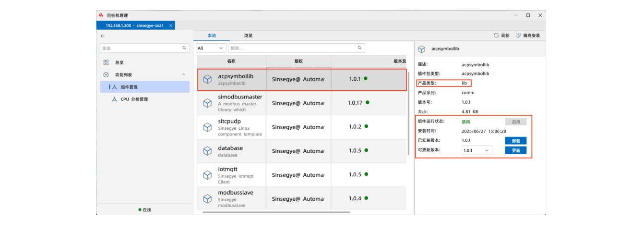Select the Local (本地) tab
This screenshot has height=245, width=644.
(212, 36)
